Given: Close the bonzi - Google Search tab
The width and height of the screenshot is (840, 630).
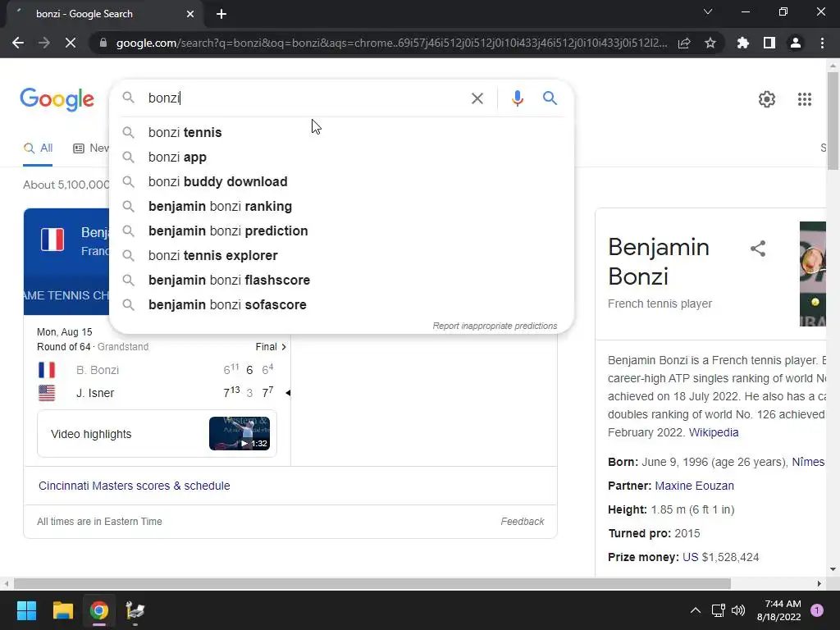Looking at the screenshot, I should tap(190, 15).
